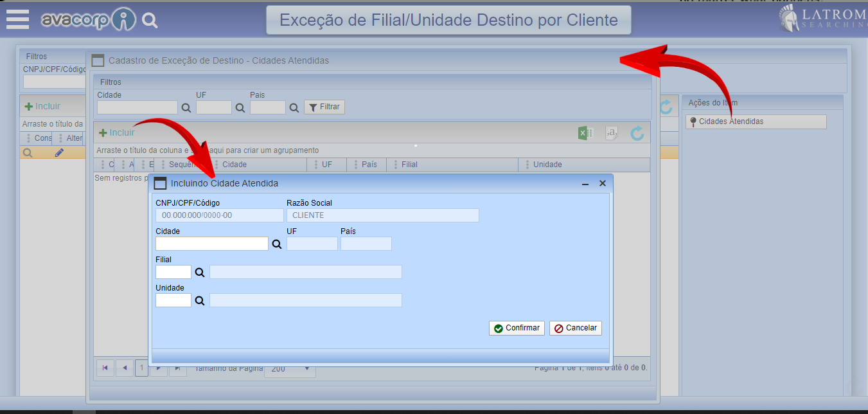Export grid to Excel icon
This screenshot has height=414, width=868.
coord(585,133)
